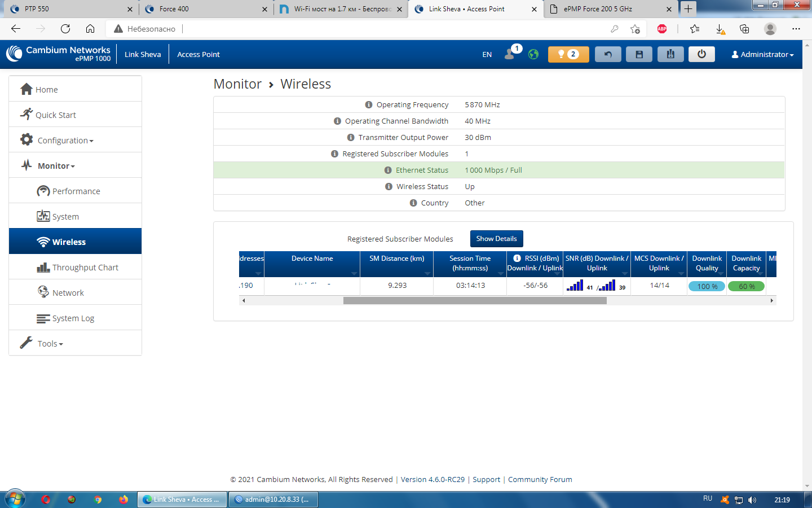Click the Opera icon in taskbar
812x508 pixels.
click(x=46, y=500)
